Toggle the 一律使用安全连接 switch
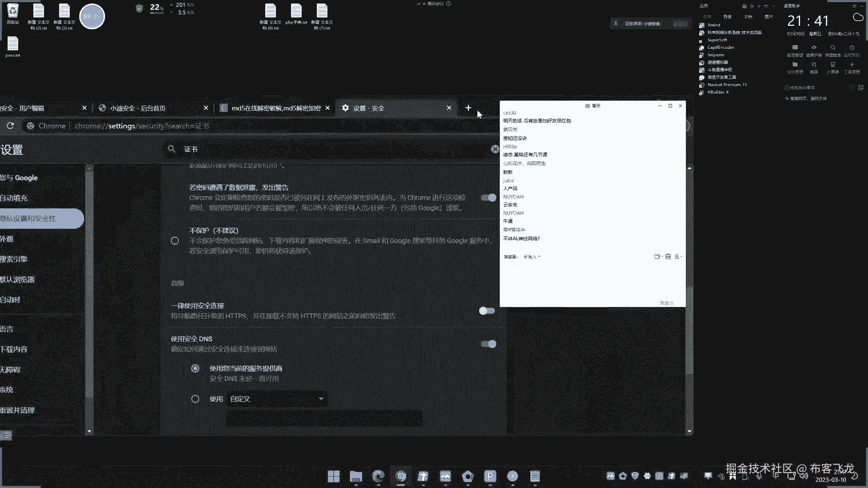The width and height of the screenshot is (868, 488). click(487, 311)
